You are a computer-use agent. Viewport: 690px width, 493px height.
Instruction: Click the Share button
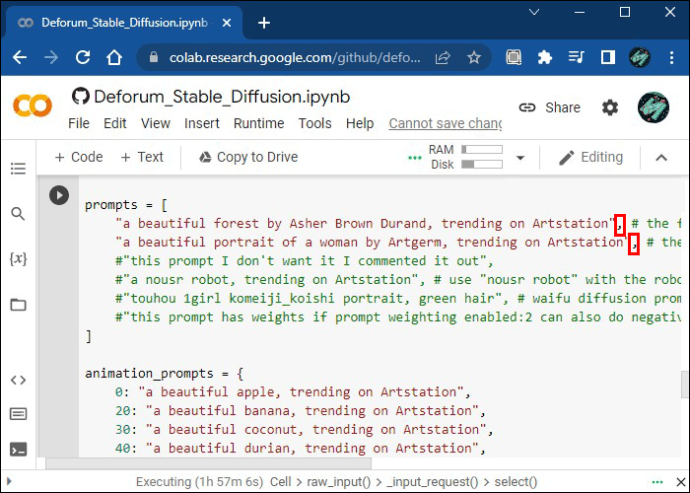click(549, 107)
